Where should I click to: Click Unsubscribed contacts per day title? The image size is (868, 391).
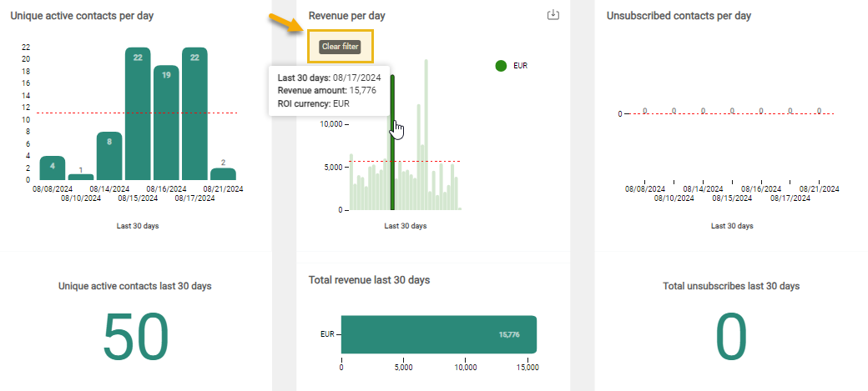point(679,16)
